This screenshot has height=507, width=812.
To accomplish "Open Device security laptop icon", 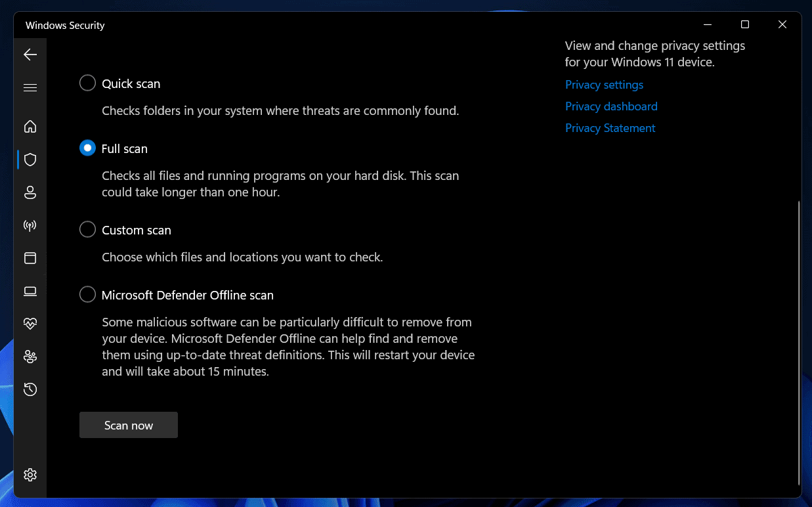I will point(30,291).
